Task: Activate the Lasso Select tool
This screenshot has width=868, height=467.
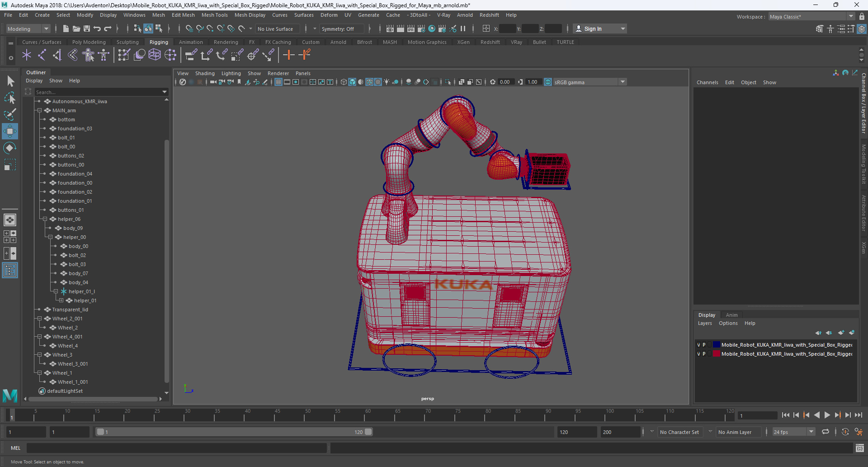Action: click(10, 98)
